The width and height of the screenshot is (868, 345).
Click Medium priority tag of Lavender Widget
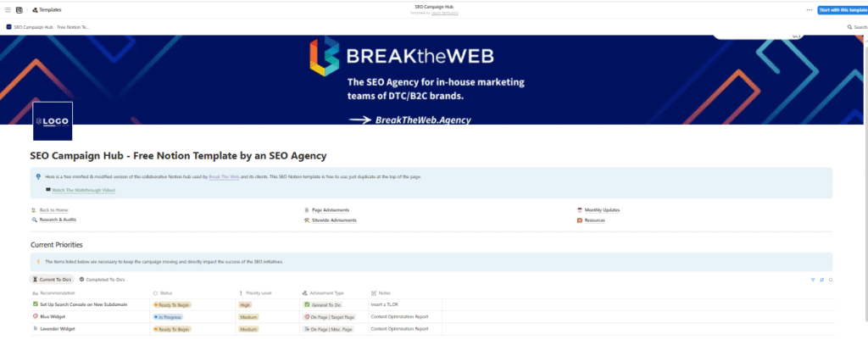point(248,330)
